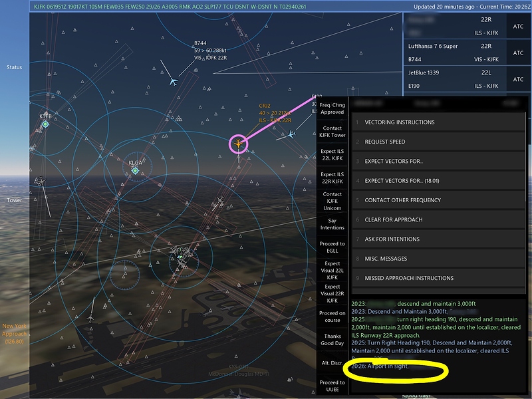Switch to Tower frequency
Viewport: 532px width, 399px height.
coord(14,200)
